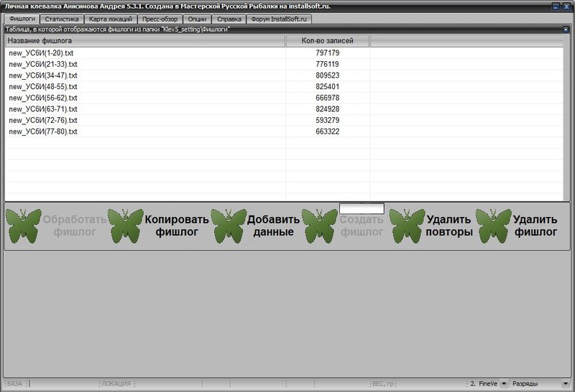Open the Карта локаций tab
This screenshot has height=392, width=575.
click(111, 19)
